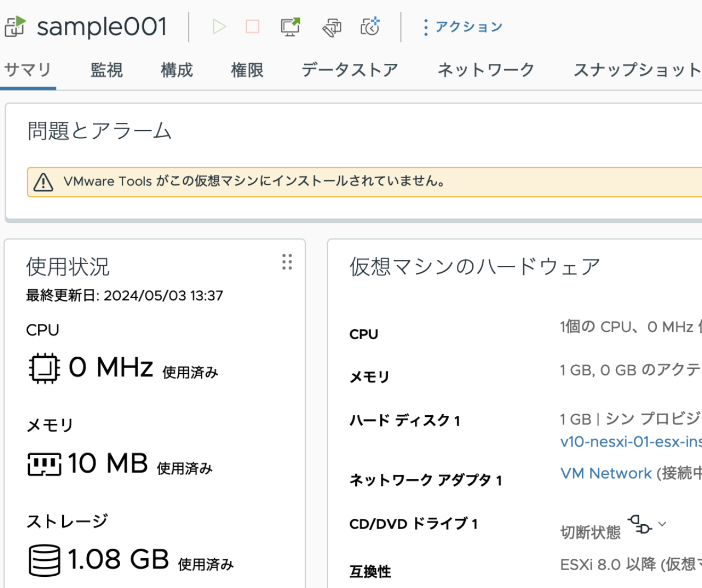Image resolution: width=702 pixels, height=588 pixels.
Task: Switch to the スナップショット tab
Action: click(x=637, y=69)
